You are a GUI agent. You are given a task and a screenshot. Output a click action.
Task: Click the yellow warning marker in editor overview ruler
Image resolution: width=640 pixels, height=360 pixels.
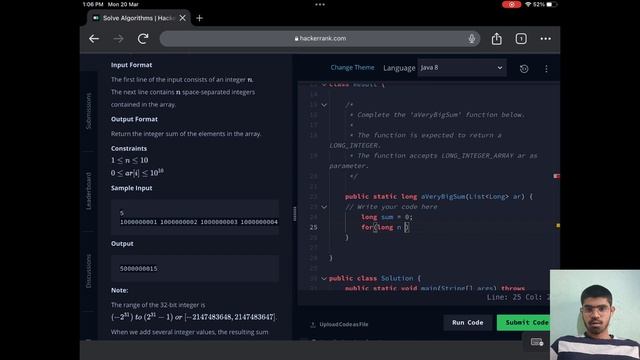pyautogui.click(x=558, y=225)
